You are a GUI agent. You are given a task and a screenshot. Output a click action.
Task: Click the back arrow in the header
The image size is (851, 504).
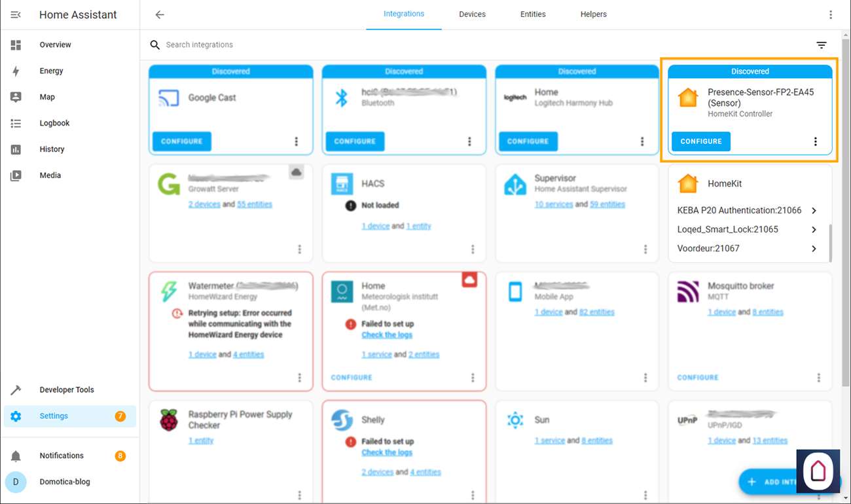click(x=160, y=14)
